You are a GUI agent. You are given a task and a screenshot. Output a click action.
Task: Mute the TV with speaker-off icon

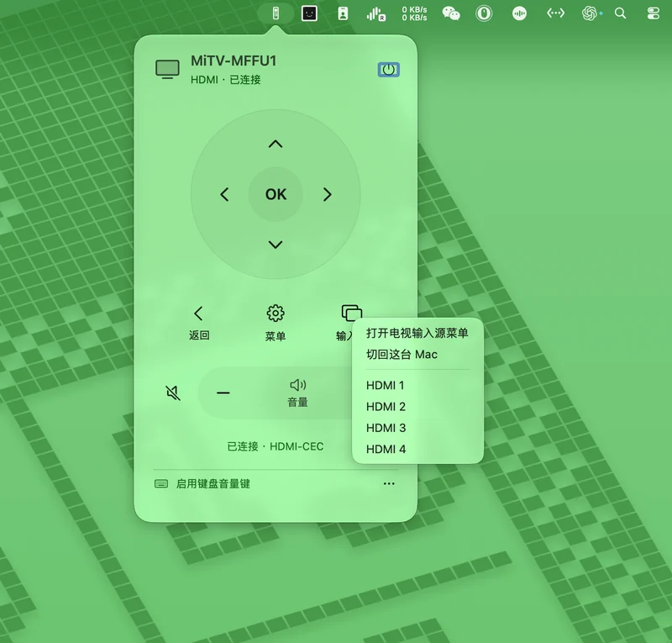(x=173, y=393)
